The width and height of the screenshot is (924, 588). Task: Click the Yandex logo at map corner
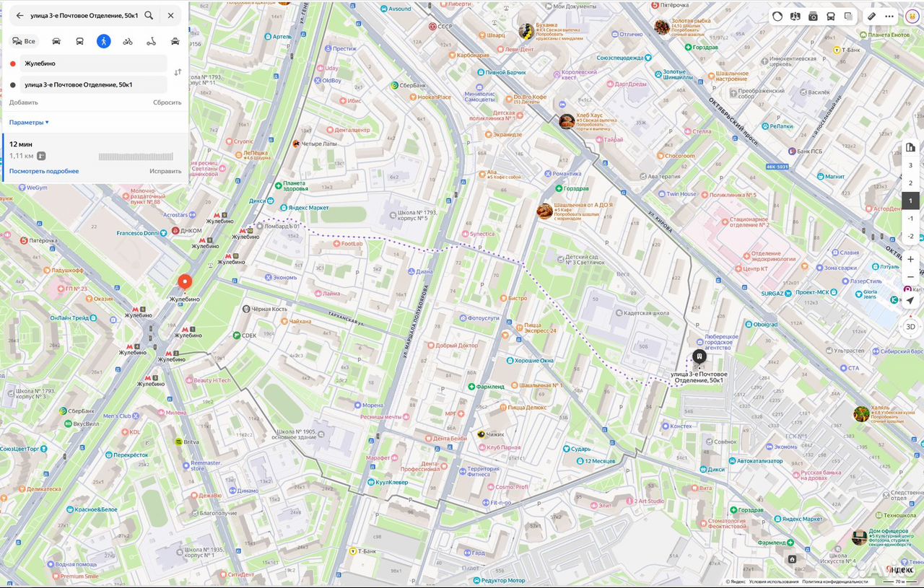899,570
